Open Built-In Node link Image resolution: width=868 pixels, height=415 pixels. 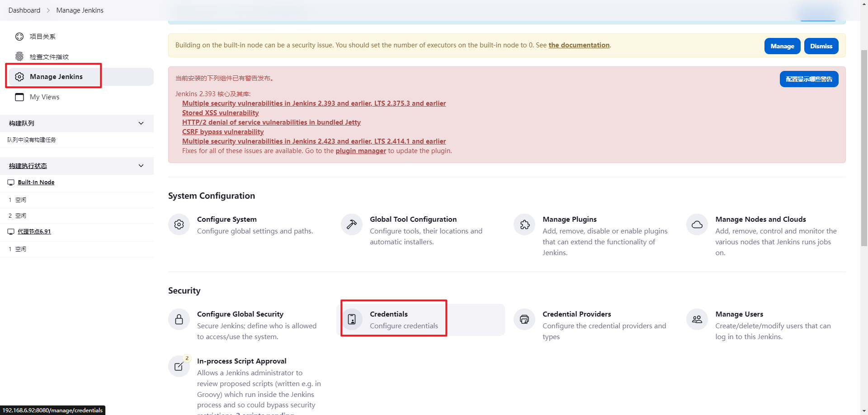[36, 182]
